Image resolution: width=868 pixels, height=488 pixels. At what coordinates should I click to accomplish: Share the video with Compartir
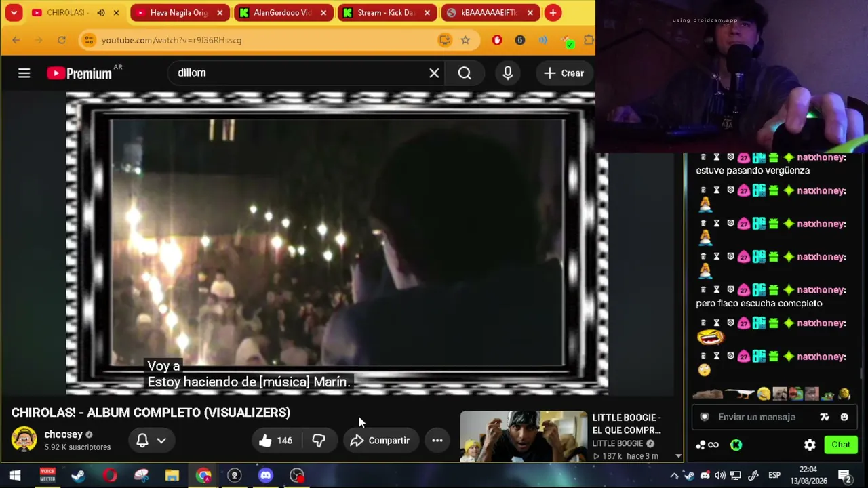tap(380, 441)
